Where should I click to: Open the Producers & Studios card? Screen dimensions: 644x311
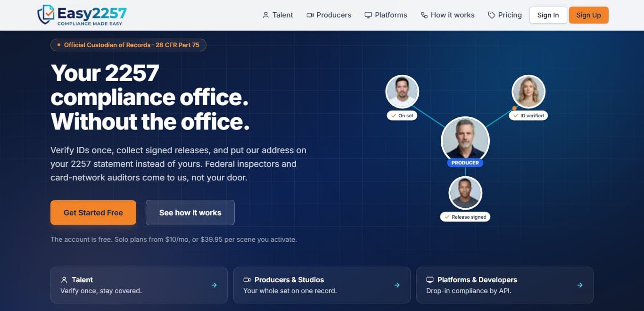tap(322, 285)
